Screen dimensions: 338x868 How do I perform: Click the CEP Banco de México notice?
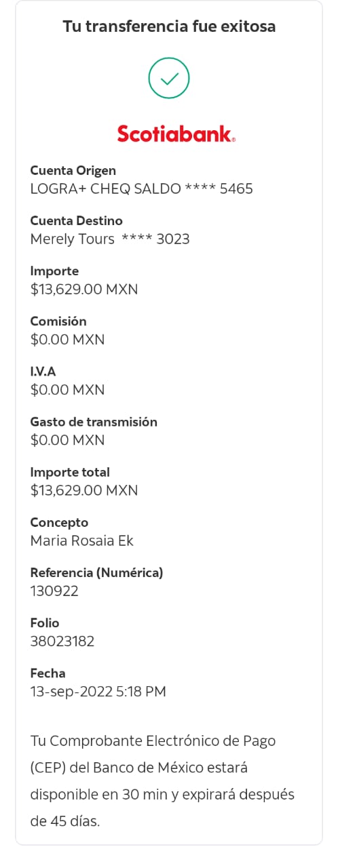tap(163, 781)
